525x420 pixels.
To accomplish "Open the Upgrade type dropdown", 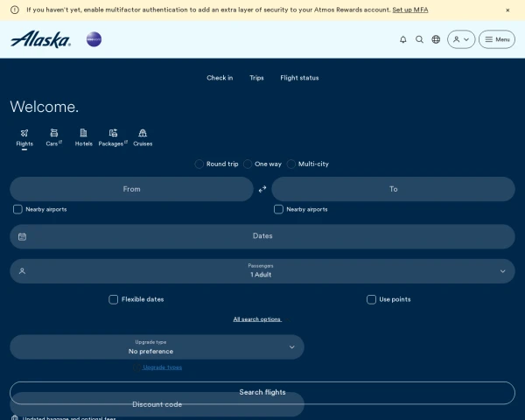I will [157, 347].
